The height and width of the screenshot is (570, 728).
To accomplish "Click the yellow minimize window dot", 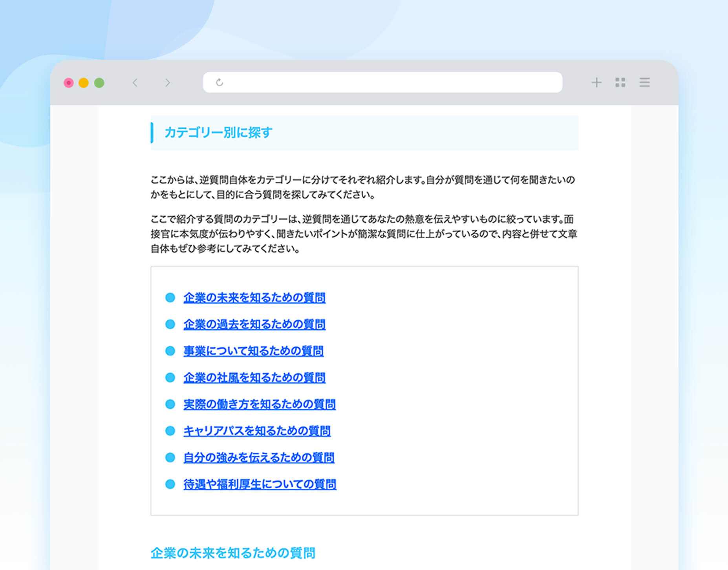I will click(84, 83).
